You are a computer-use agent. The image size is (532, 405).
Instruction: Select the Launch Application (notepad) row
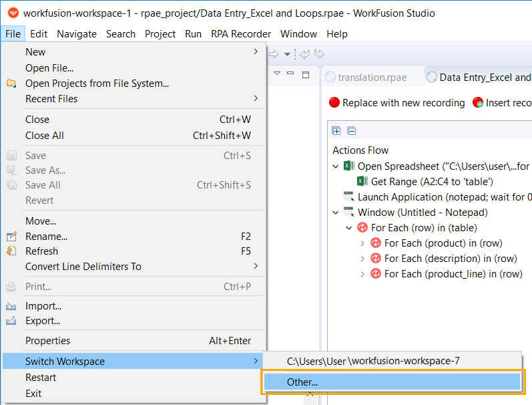coord(438,196)
